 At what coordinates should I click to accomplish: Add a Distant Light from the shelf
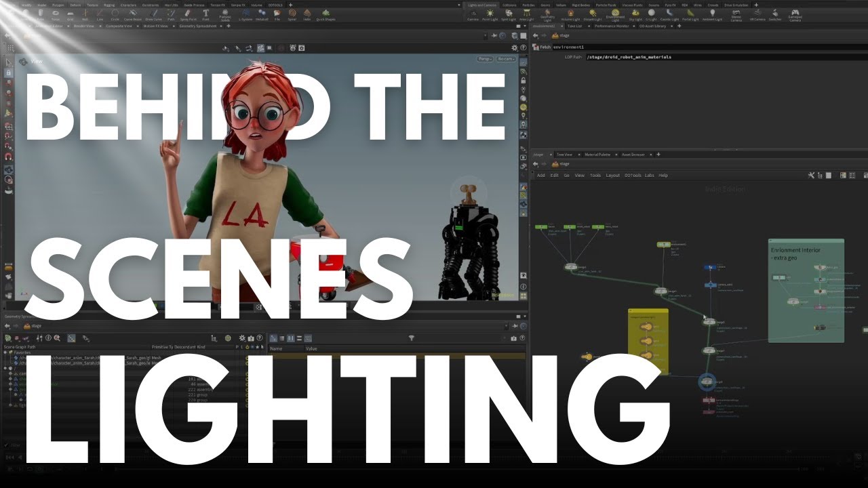593,15
